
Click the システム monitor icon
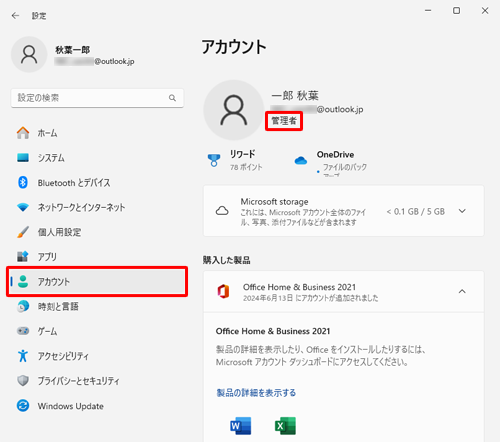(x=23, y=158)
